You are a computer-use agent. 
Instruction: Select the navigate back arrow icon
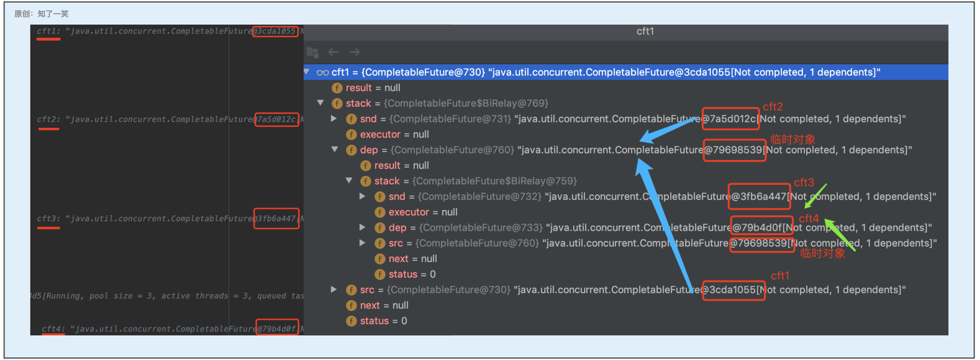pos(333,52)
